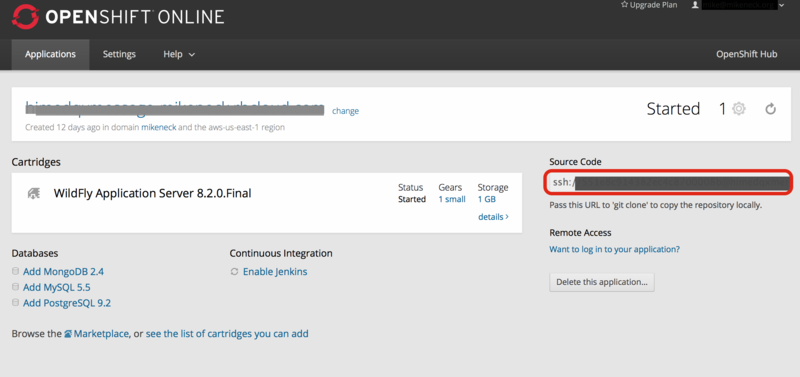Switch to the Applications tab
This screenshot has height=377, width=800.
click(x=51, y=54)
